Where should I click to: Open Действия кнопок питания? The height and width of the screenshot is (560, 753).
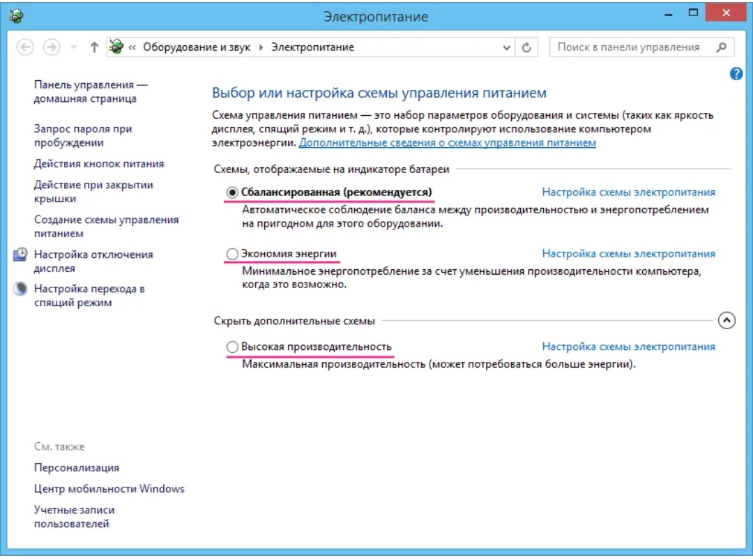pos(98,164)
